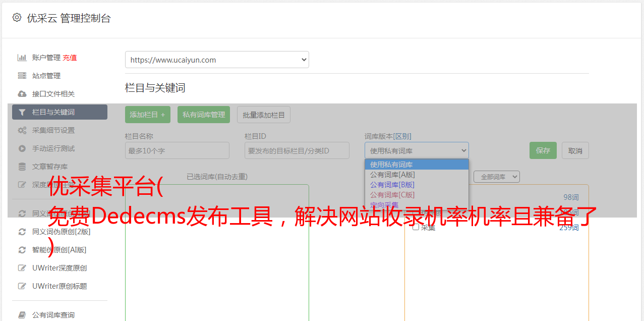The height and width of the screenshot is (321, 644).
Task: Click the server icon for 站点管理
Action: click(22, 76)
